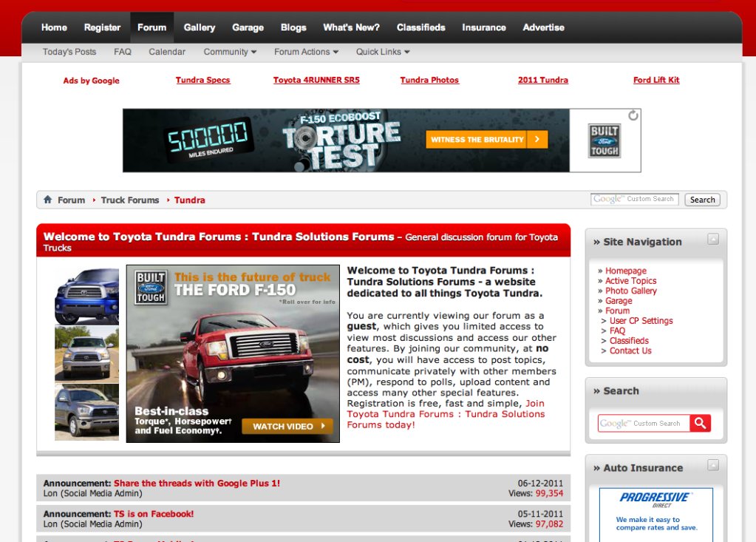Image resolution: width=756 pixels, height=542 pixels.
Task: Click the Tundra Photos ad link
Action: (x=429, y=80)
